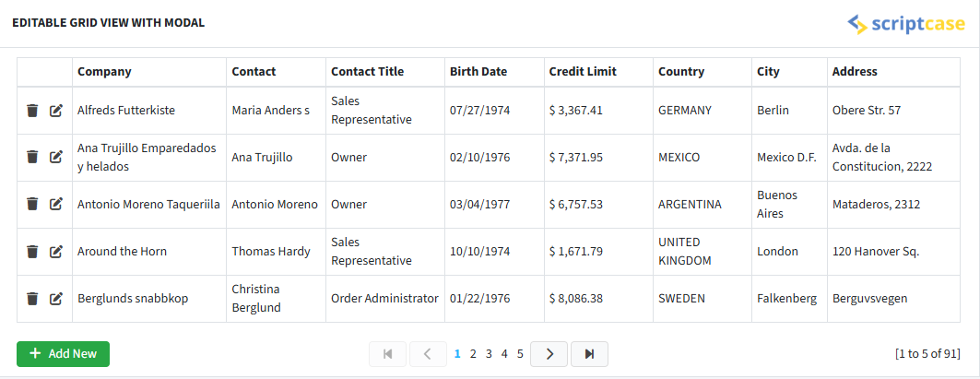Go to page 5
This screenshot has width=980, height=379.
520,354
